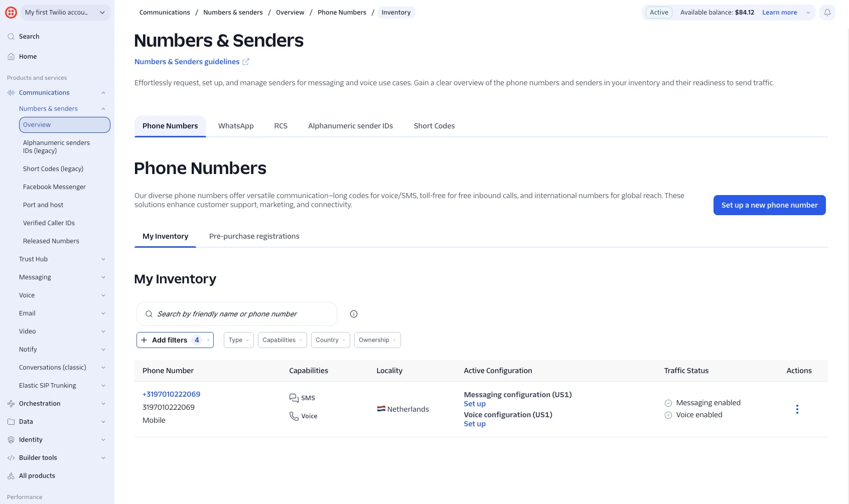Click the Inventory breadcrumb item
Image resolution: width=849 pixels, height=504 pixels.
tap(396, 13)
